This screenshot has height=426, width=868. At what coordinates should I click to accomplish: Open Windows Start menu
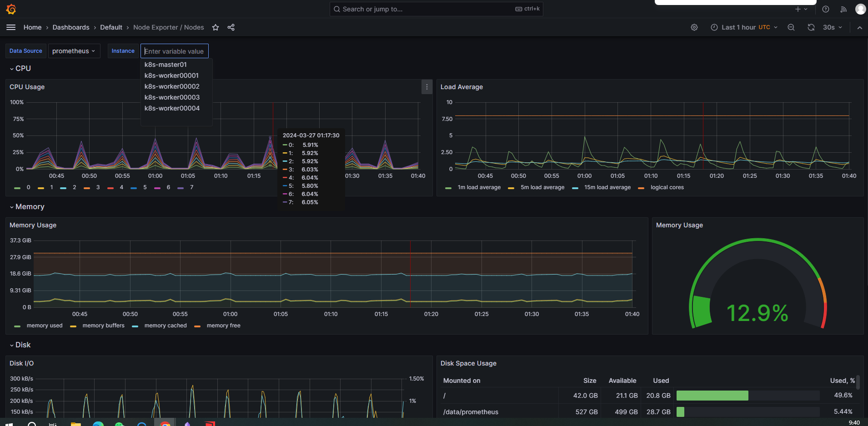9,424
